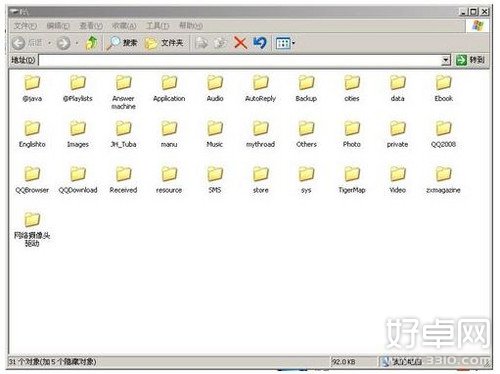The height and width of the screenshot is (374, 500).
Task: Select the data folder
Action: click(397, 88)
